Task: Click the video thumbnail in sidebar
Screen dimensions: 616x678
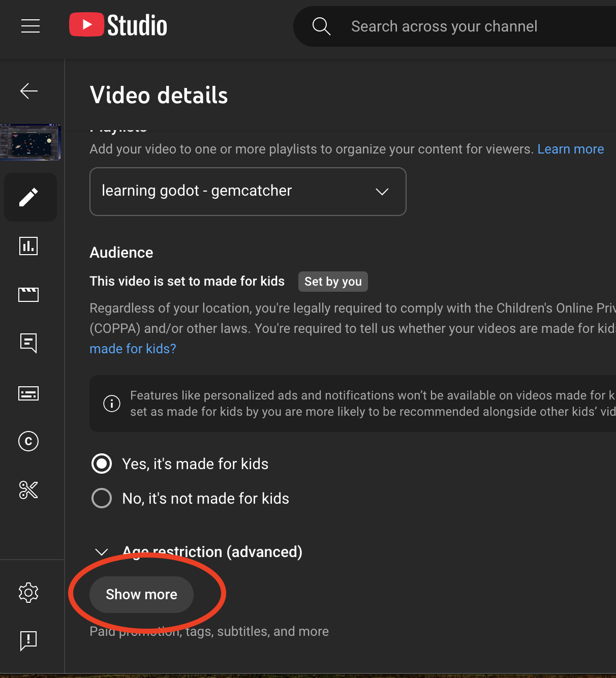Action: [30, 142]
